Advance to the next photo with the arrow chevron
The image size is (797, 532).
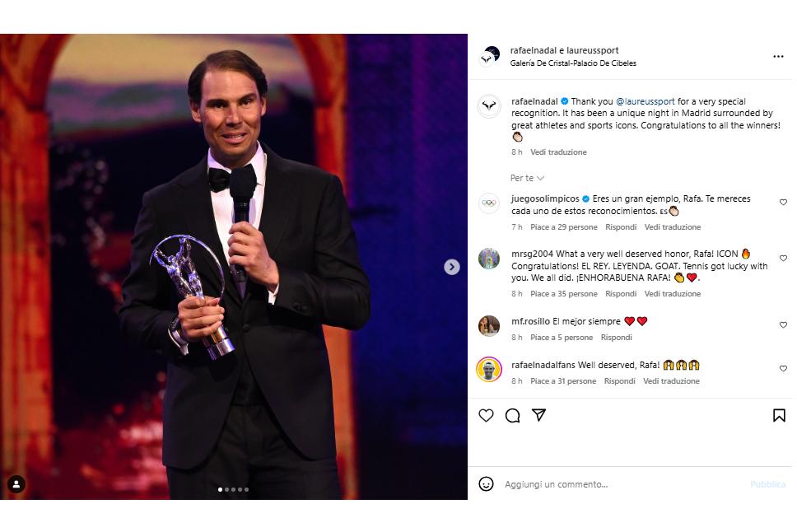451,266
